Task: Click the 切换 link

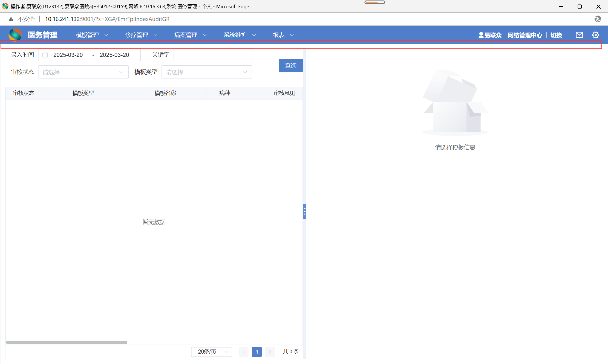Action: pyautogui.click(x=556, y=35)
